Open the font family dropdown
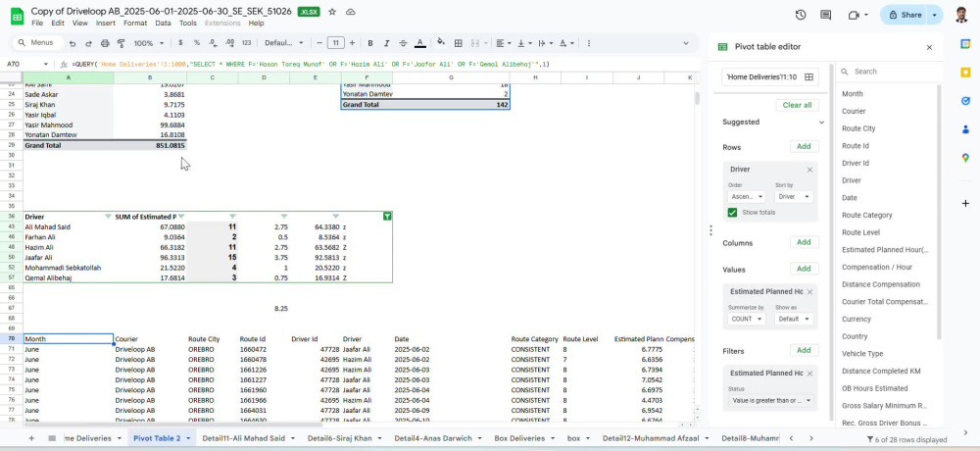This screenshot has width=980, height=451. [284, 43]
